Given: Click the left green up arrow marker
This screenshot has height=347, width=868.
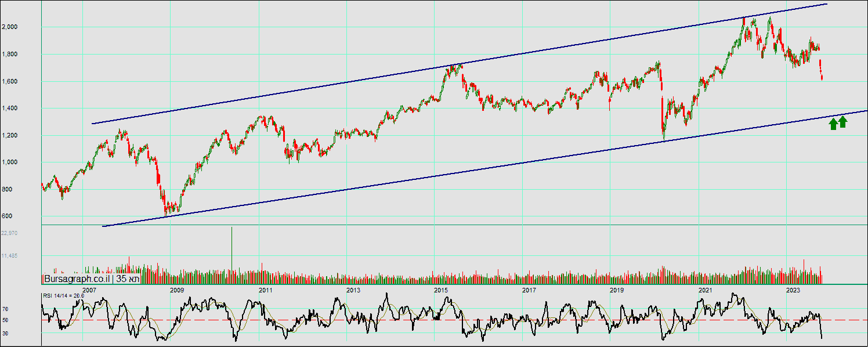Looking at the screenshot, I should click(833, 123).
